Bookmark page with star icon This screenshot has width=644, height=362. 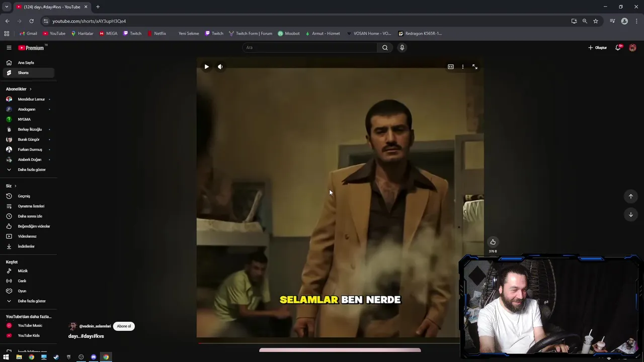596,21
